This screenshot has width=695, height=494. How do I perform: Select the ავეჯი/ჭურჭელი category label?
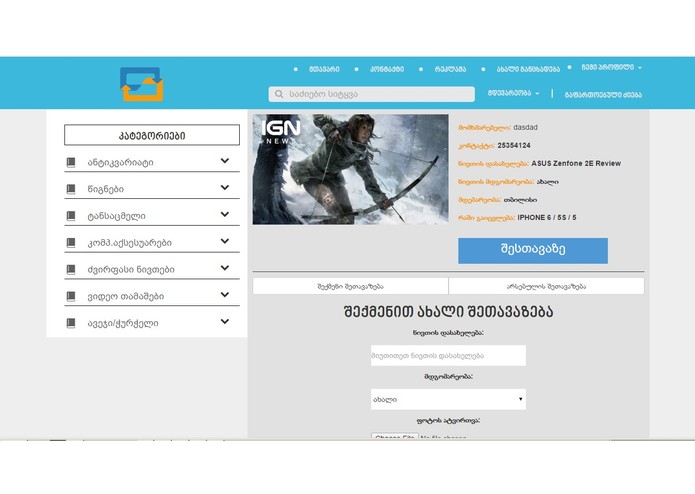123,323
